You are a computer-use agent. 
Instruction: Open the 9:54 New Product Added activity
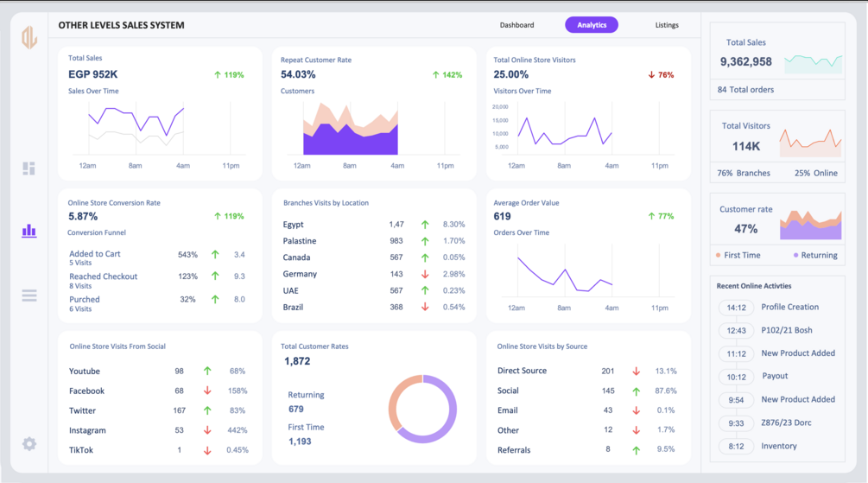tap(777, 400)
